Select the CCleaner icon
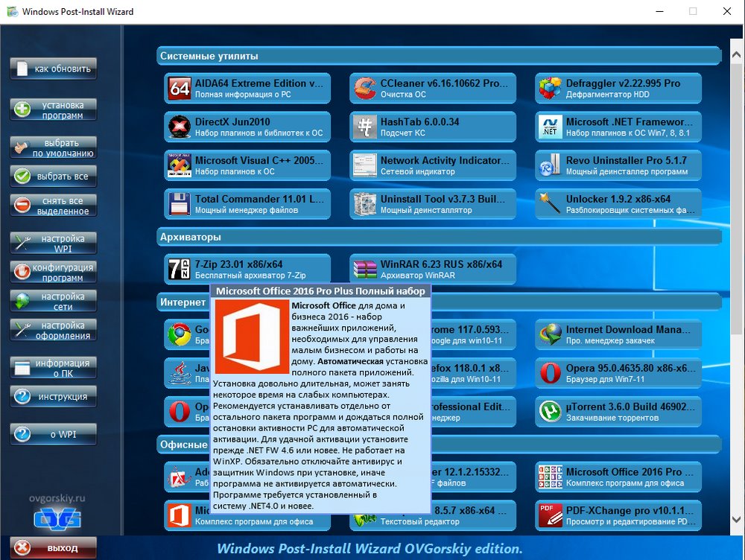The height and width of the screenshot is (560, 745). pyautogui.click(x=365, y=89)
